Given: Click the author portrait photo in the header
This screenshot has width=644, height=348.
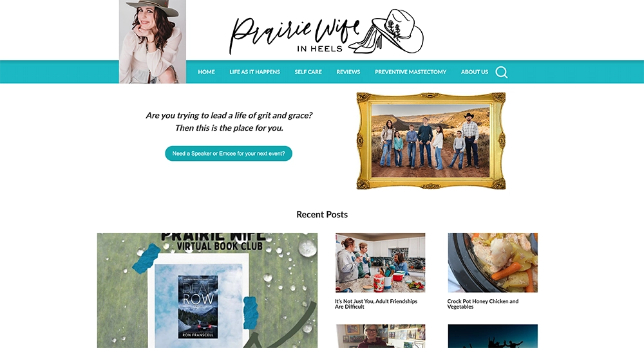Looking at the screenshot, I should [153, 41].
